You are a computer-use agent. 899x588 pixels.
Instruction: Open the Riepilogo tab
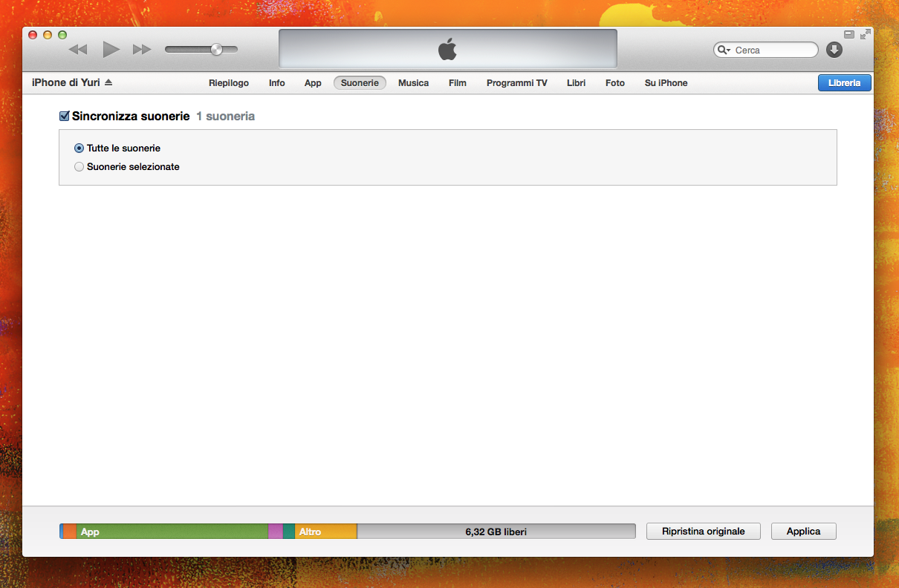[229, 83]
